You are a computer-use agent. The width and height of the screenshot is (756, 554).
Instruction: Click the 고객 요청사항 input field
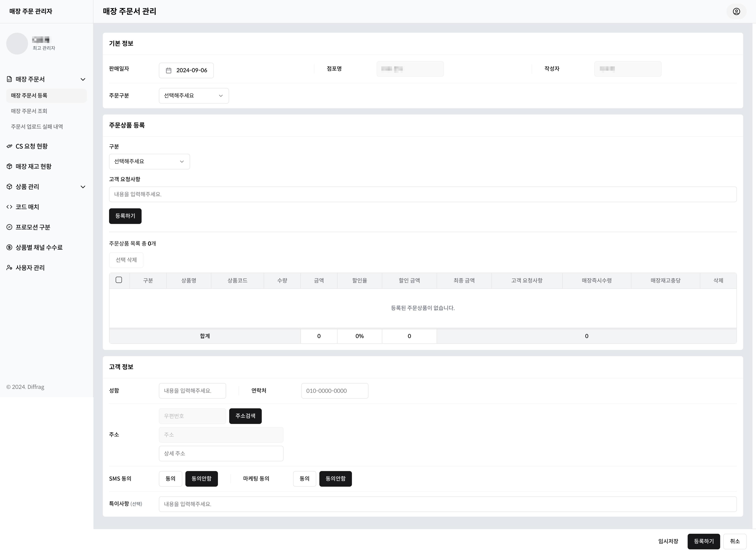[x=422, y=194]
